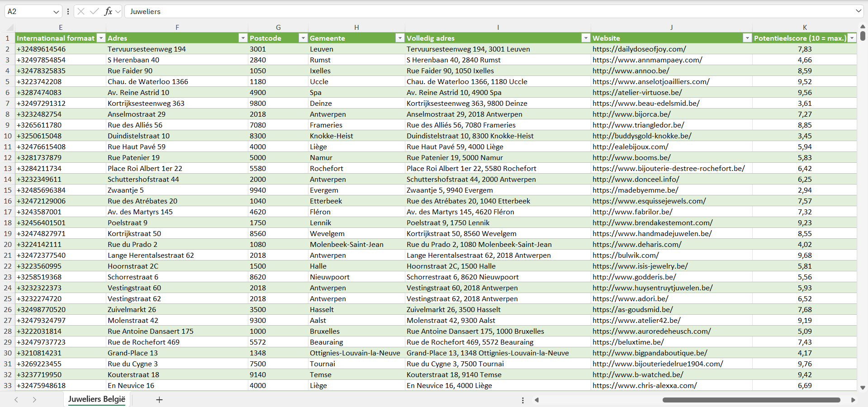
Task: Click the Cancel entry X icon
Action: click(x=81, y=11)
